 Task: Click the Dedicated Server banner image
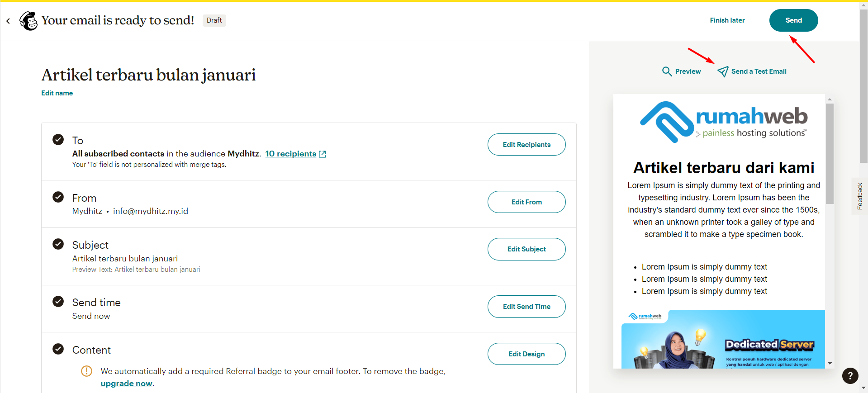tap(723, 339)
